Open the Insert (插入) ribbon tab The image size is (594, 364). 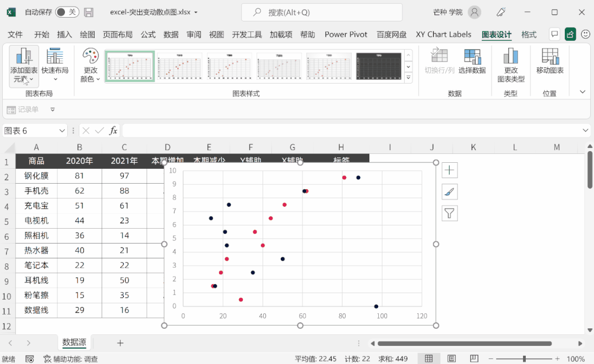pyautogui.click(x=64, y=35)
